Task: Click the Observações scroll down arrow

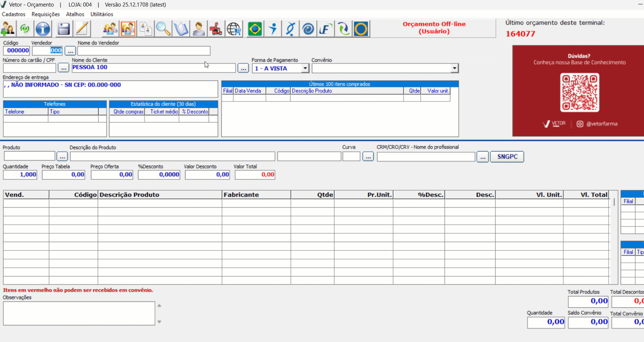Action: coord(159,322)
